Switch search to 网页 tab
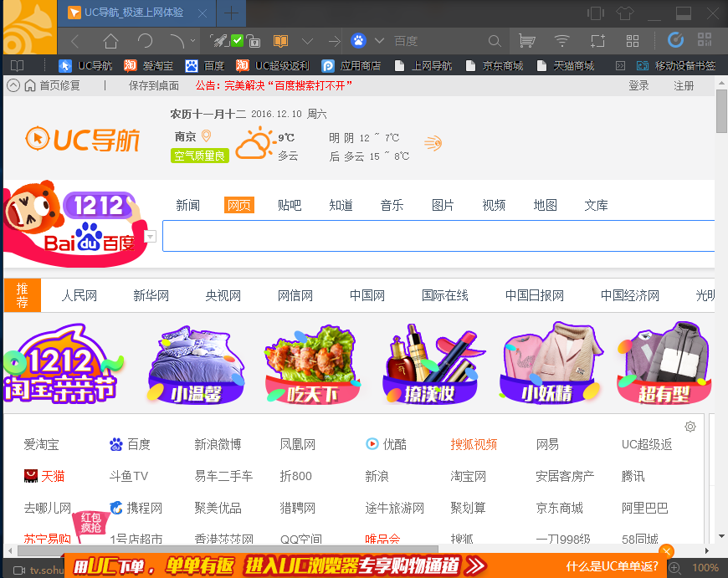 pyautogui.click(x=239, y=205)
